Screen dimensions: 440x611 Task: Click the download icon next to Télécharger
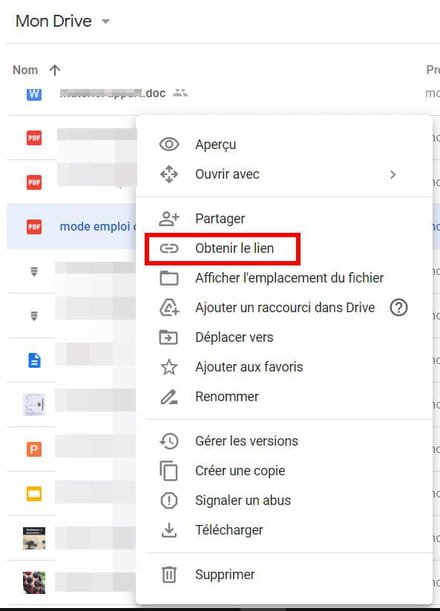pos(169,530)
